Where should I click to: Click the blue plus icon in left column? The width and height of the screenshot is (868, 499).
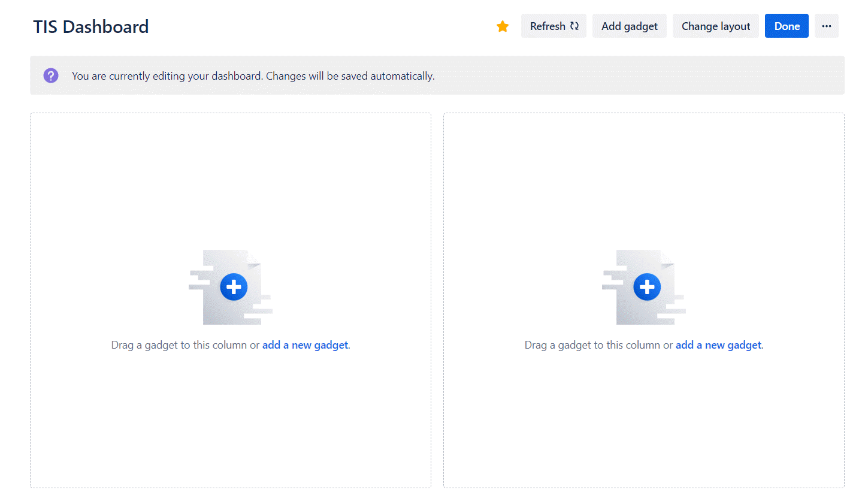tap(234, 287)
